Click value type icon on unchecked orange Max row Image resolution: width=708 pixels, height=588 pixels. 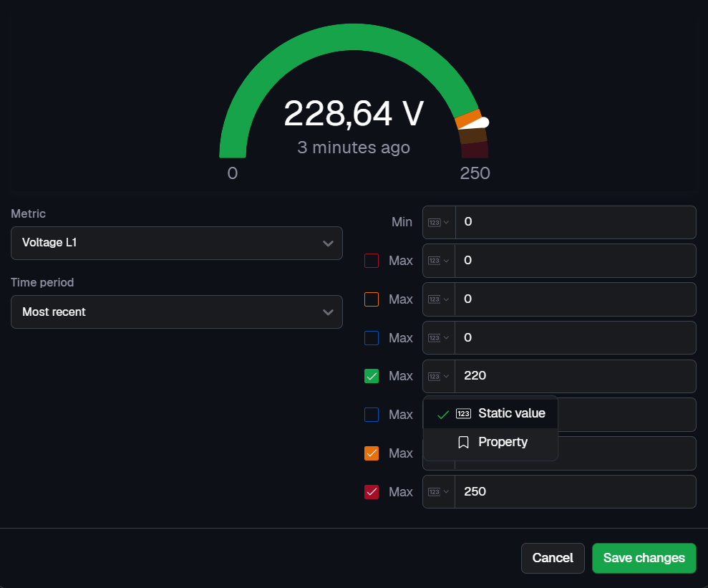point(438,299)
